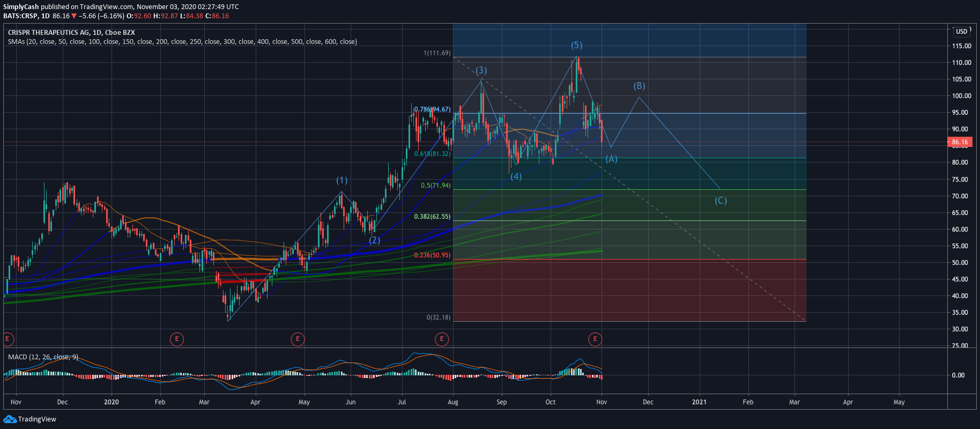Select the Elliott wave (5) label
Image resolution: width=980 pixels, height=429 pixels.
coord(576,45)
